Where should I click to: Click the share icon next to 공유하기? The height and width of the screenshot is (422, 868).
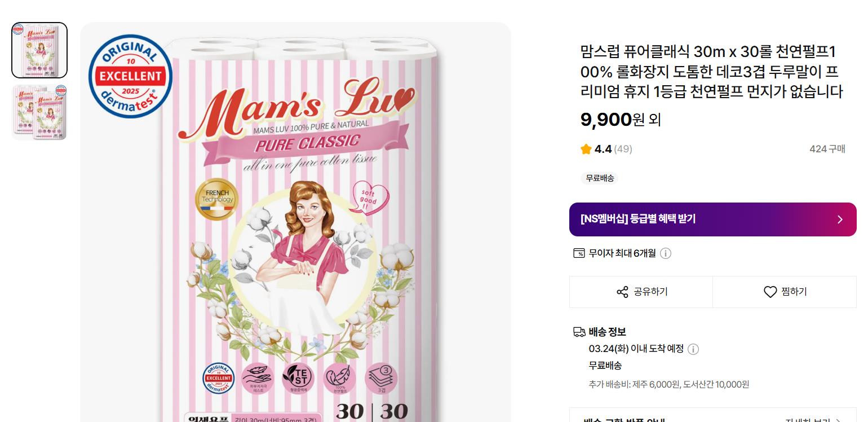pyautogui.click(x=622, y=292)
